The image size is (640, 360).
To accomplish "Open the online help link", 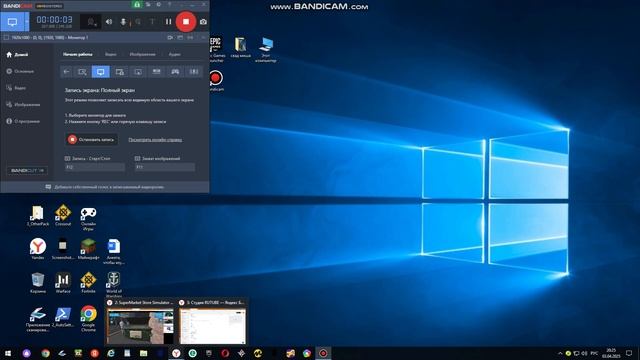I will pos(155,140).
